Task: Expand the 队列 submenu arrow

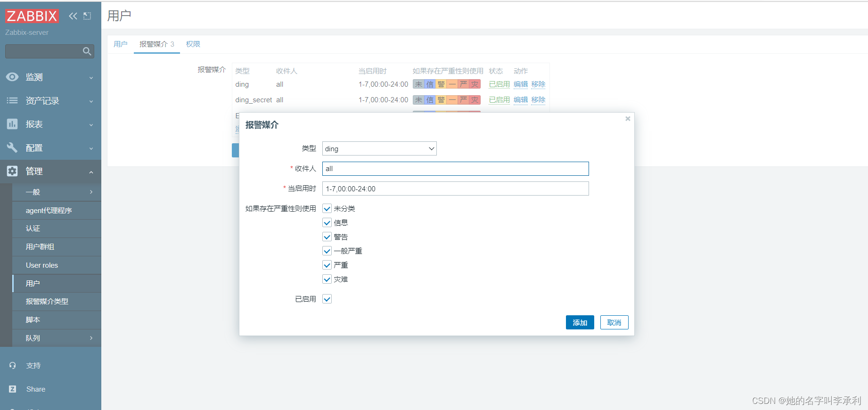Action: [91, 338]
